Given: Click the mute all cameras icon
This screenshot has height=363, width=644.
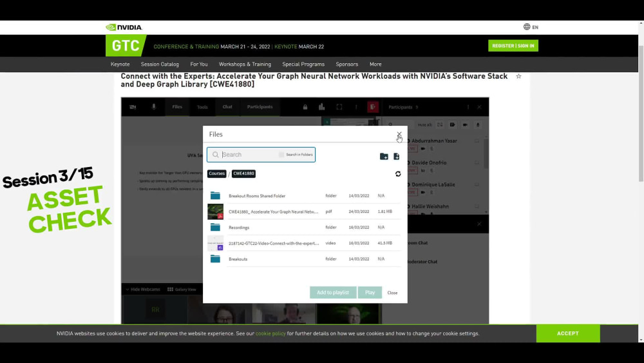Looking at the screenshot, I should pyautogui.click(x=465, y=124).
